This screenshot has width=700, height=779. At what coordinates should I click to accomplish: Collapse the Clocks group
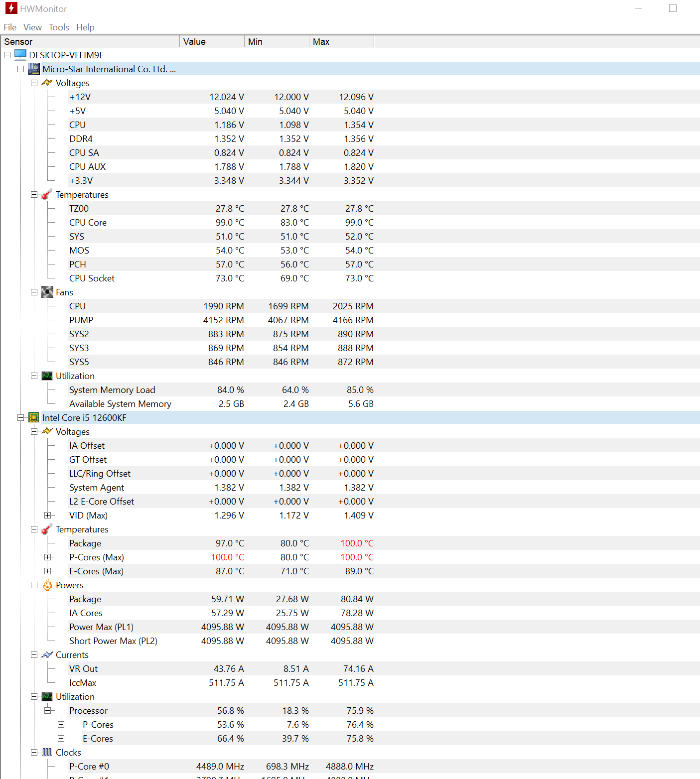(34, 752)
